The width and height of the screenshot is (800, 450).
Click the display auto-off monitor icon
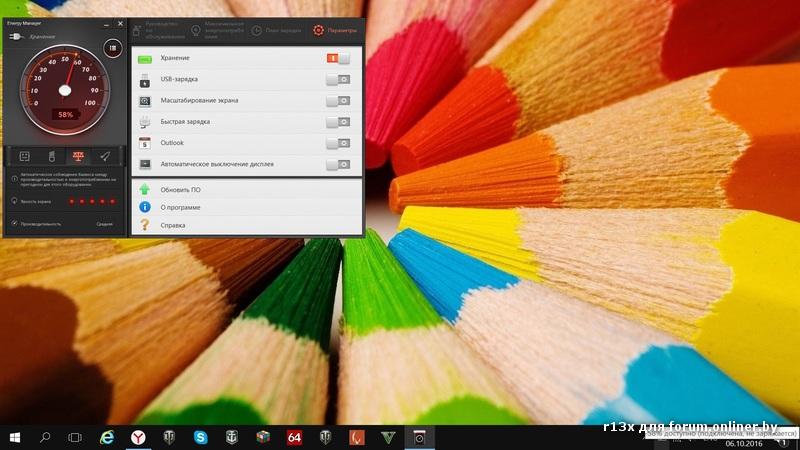point(145,164)
